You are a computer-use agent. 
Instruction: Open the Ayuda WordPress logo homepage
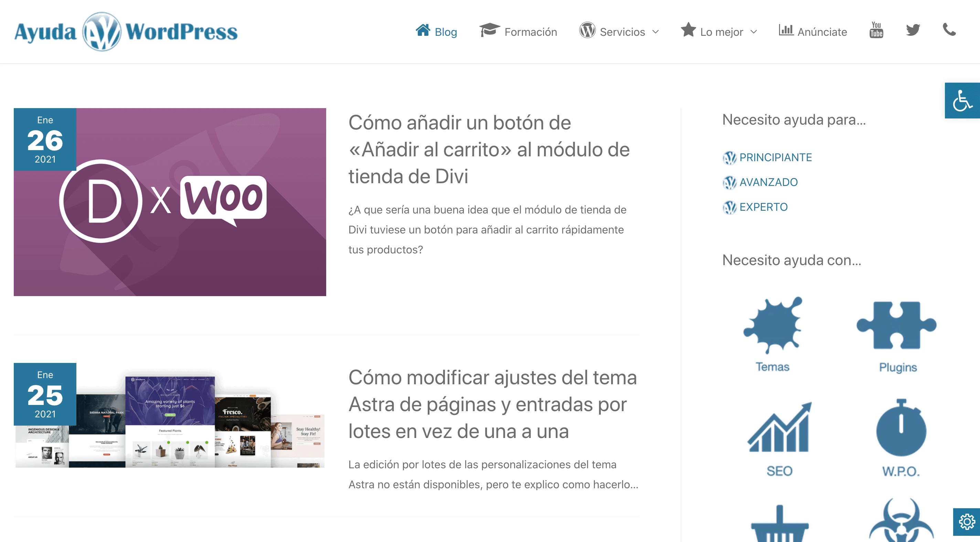point(126,32)
